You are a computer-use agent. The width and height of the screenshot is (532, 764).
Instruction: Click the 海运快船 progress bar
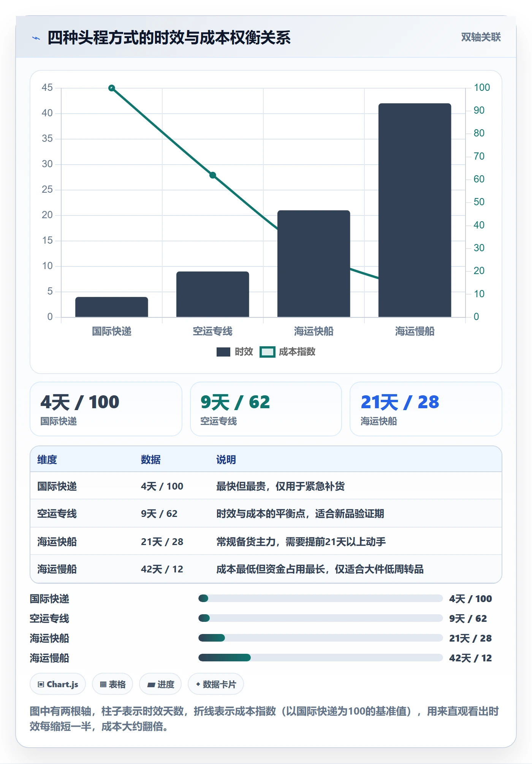pos(320,638)
